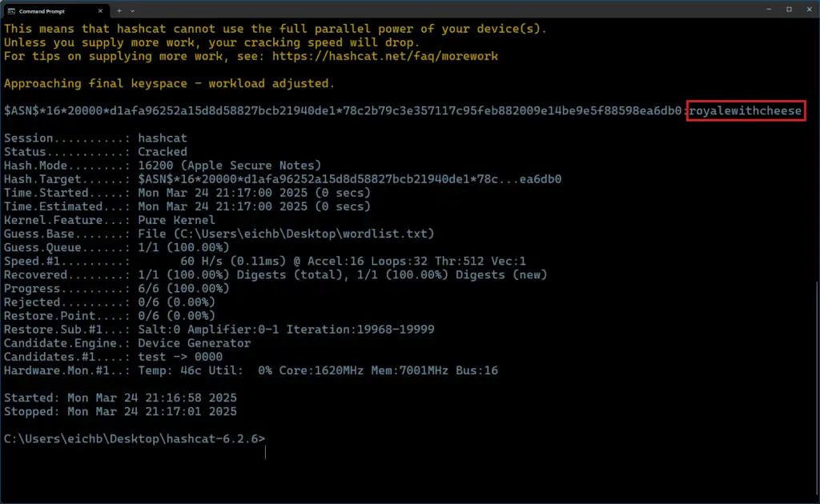Click the hashcat-6.2.6 command prompt line
Image resolution: width=820 pixels, height=504 pixels.
(135, 438)
